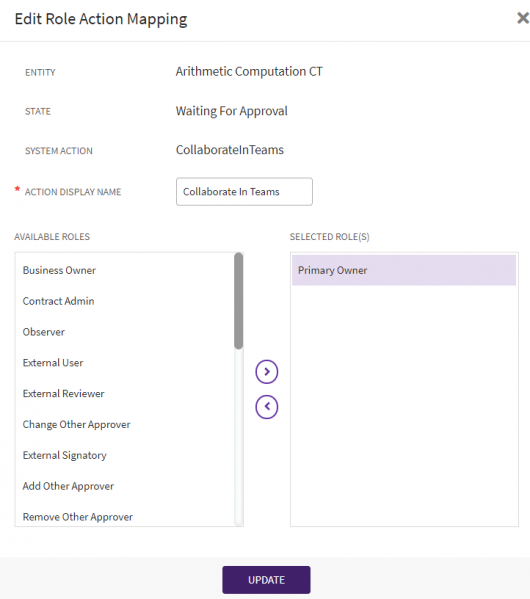
Task: Click the UPDATE button
Action: 266,580
